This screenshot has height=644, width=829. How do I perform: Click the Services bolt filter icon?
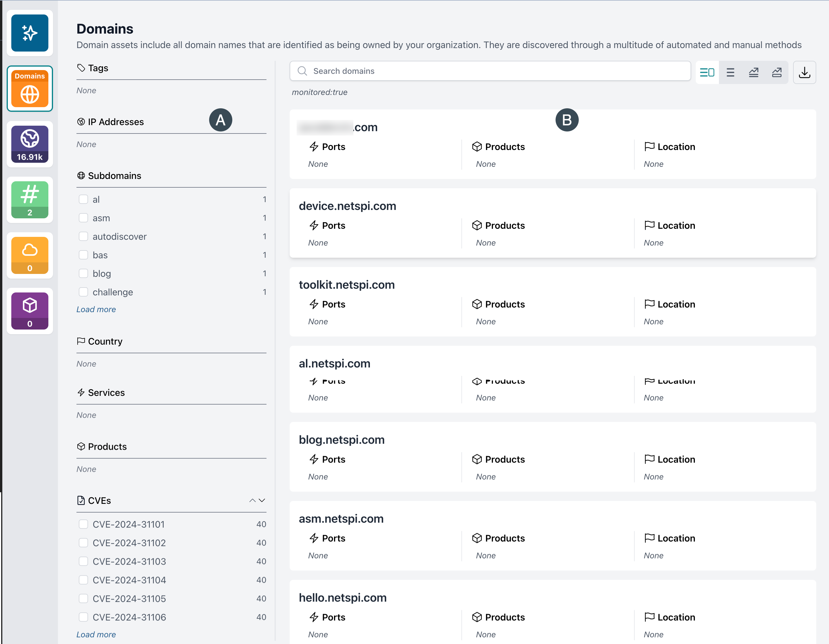pyautogui.click(x=81, y=392)
